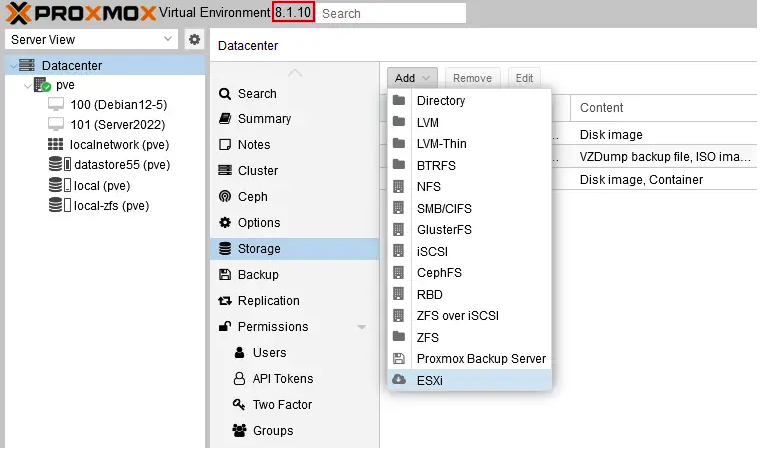Select the "Disk image" content row
766x452 pixels.
click(611, 135)
